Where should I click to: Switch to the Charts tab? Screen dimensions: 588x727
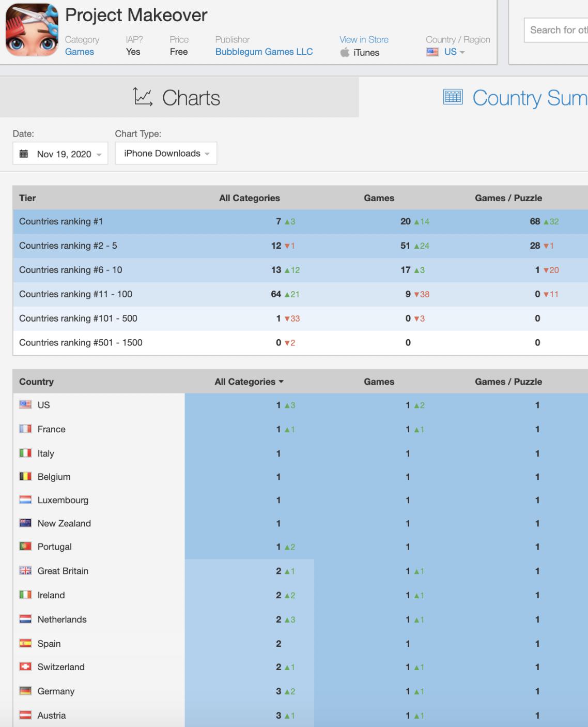pyautogui.click(x=179, y=97)
